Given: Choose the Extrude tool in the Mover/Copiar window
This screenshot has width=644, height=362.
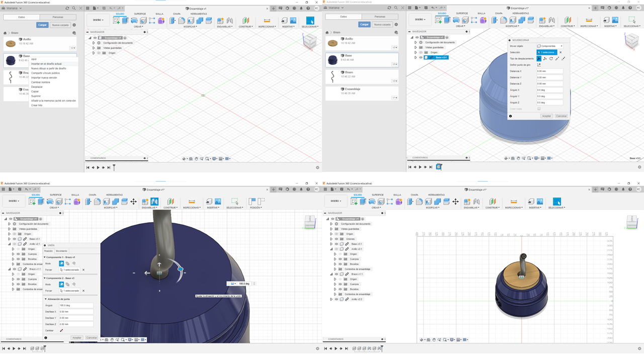Looking at the screenshot, I should 447,20.
